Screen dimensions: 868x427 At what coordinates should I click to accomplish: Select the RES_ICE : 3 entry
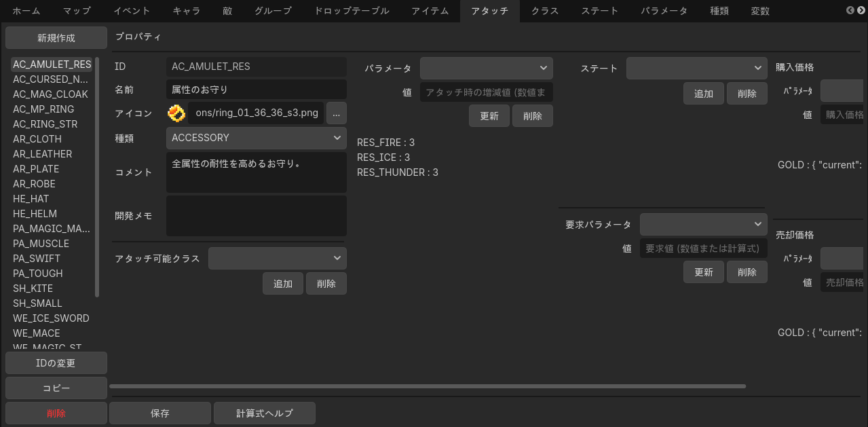383,157
